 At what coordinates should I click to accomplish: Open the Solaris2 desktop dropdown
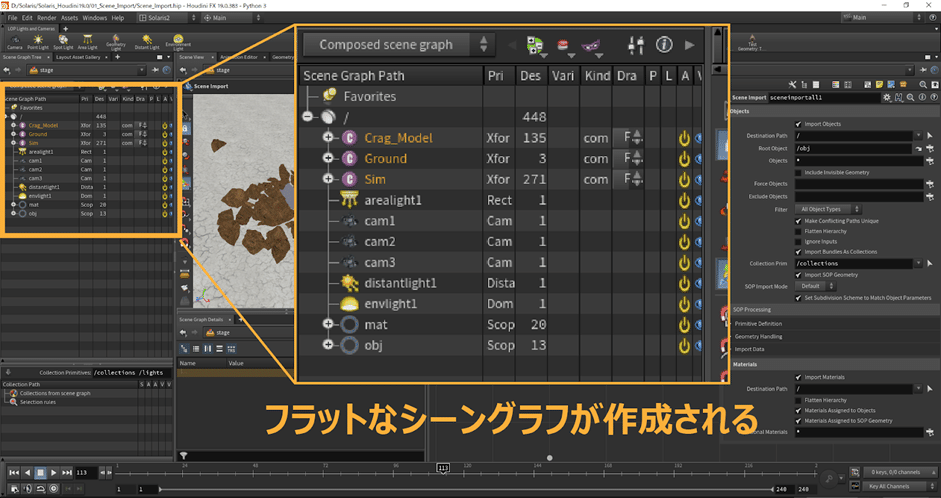click(168, 18)
